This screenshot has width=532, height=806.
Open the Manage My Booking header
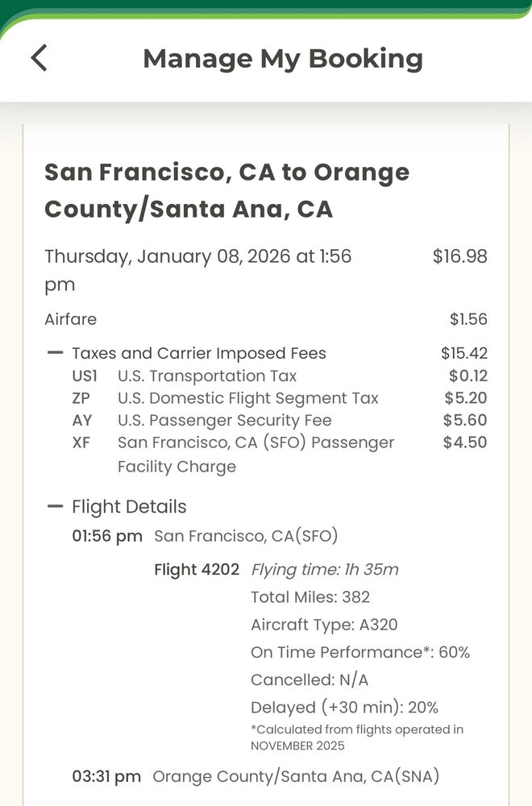tap(281, 58)
